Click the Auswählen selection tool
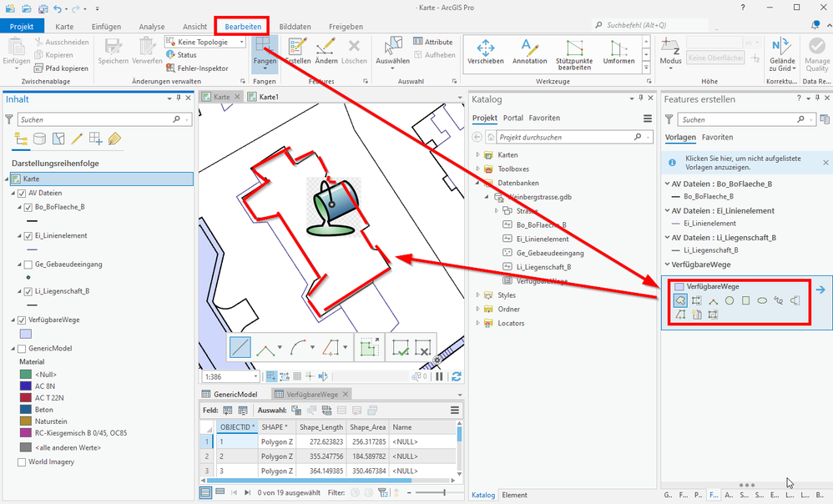Screen dimensions: 833x504 tap(392, 53)
